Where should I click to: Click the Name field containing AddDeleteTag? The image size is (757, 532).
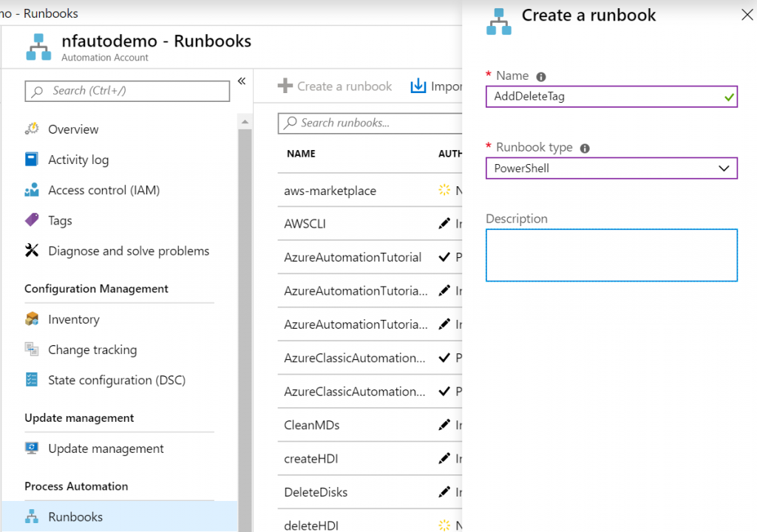click(611, 97)
